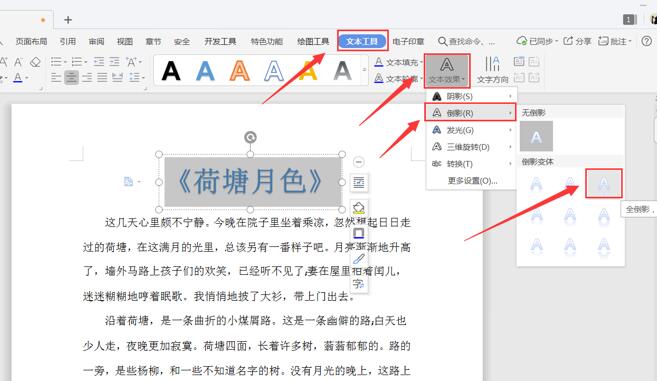Viewport: 660px width, 381px height.
Task: Click the minus collapse icon beside the text box
Action: coord(358,162)
